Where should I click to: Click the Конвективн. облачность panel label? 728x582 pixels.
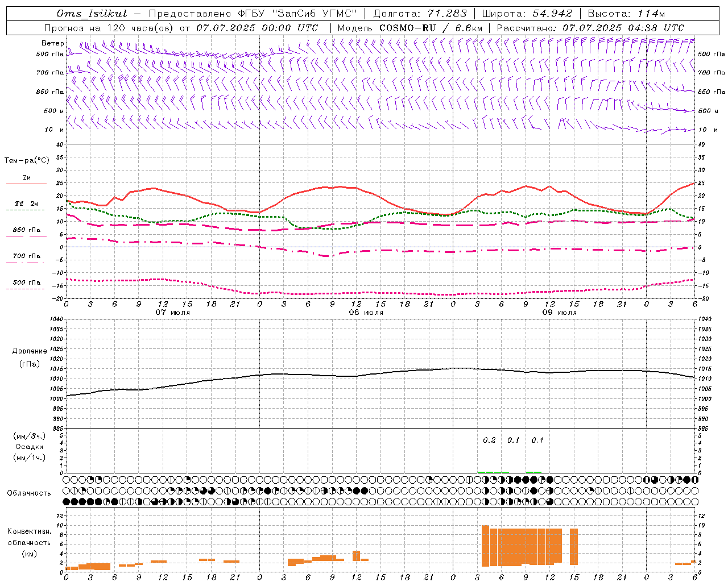pyautogui.click(x=29, y=542)
